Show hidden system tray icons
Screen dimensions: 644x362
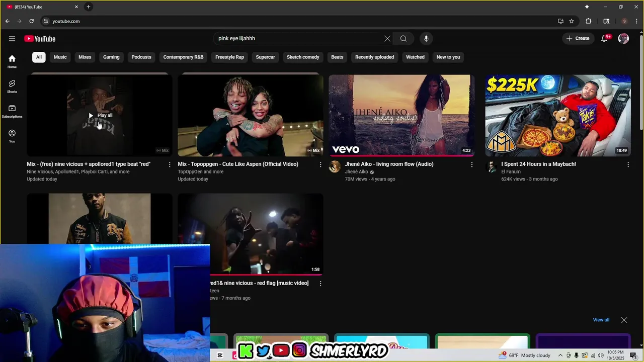(x=560, y=355)
